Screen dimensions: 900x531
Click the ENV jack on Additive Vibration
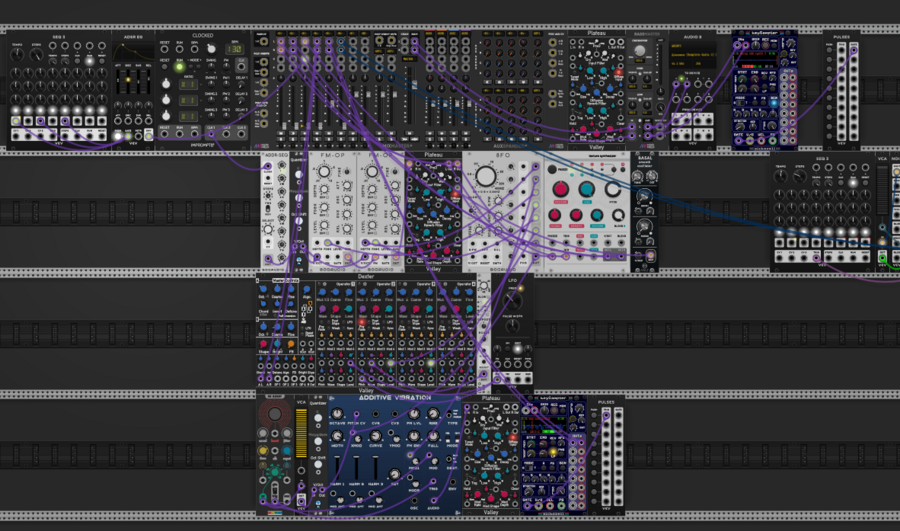[453, 482]
